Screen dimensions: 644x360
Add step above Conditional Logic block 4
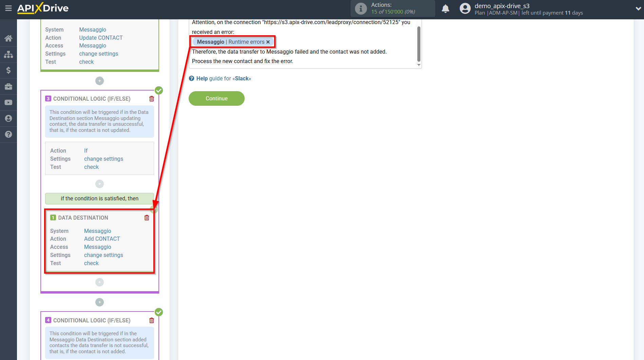[x=99, y=302]
